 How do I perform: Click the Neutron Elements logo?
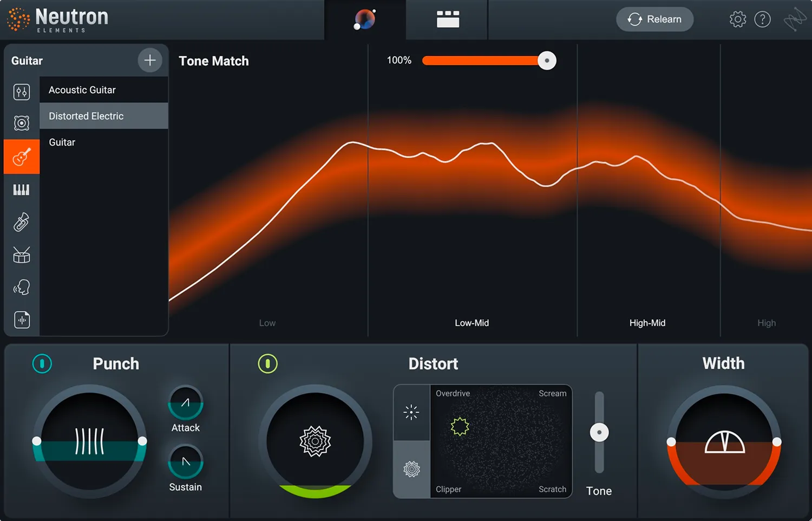57,19
